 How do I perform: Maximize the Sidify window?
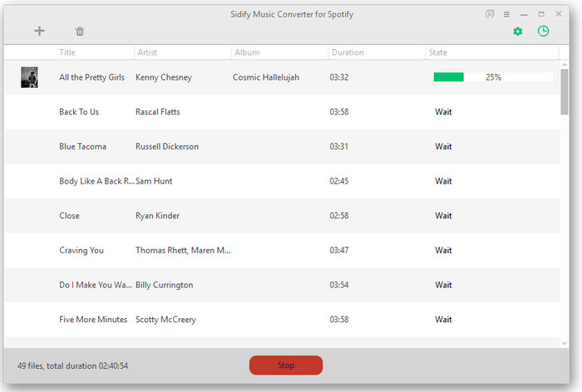tap(541, 14)
